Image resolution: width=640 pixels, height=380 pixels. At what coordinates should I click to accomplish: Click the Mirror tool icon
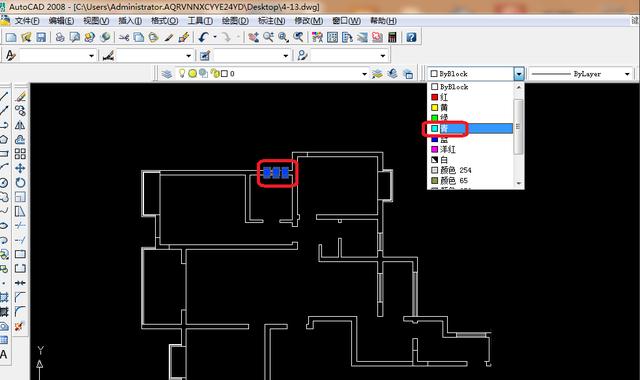tap(20, 125)
